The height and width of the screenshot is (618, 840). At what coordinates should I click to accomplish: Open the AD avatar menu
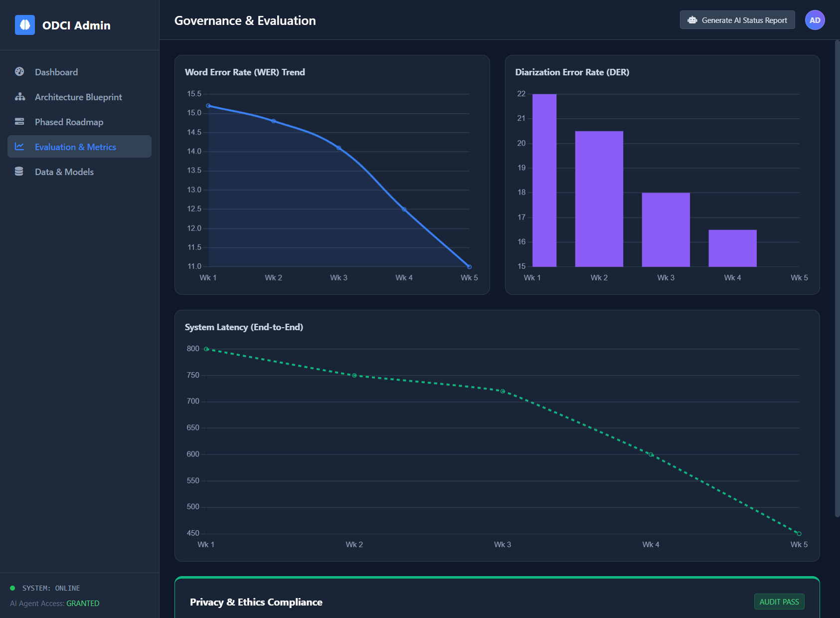pyautogui.click(x=815, y=20)
